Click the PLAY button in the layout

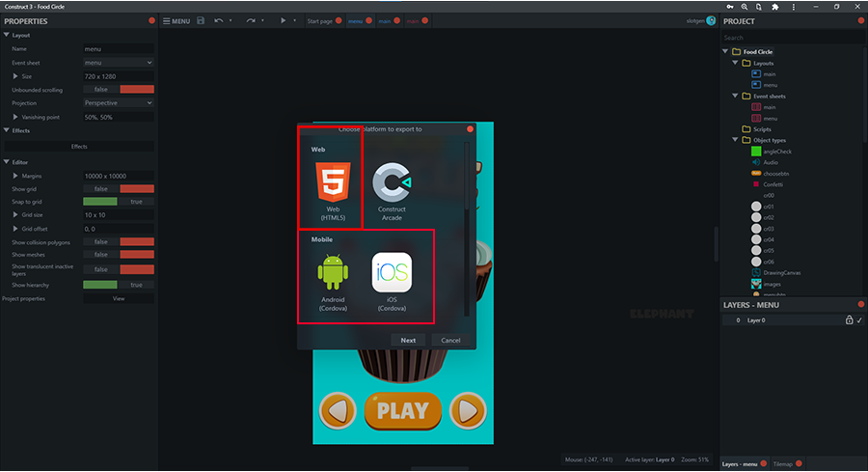[x=402, y=411]
